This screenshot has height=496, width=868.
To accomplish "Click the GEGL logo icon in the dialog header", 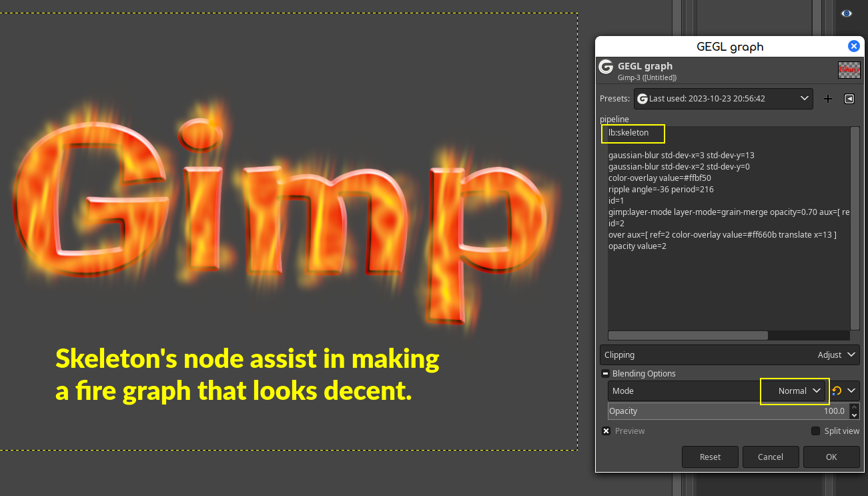I will 606,67.
